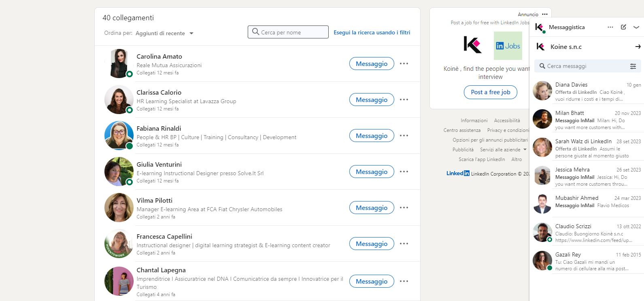Open the Messaggistica three-dots options menu

coord(610,27)
